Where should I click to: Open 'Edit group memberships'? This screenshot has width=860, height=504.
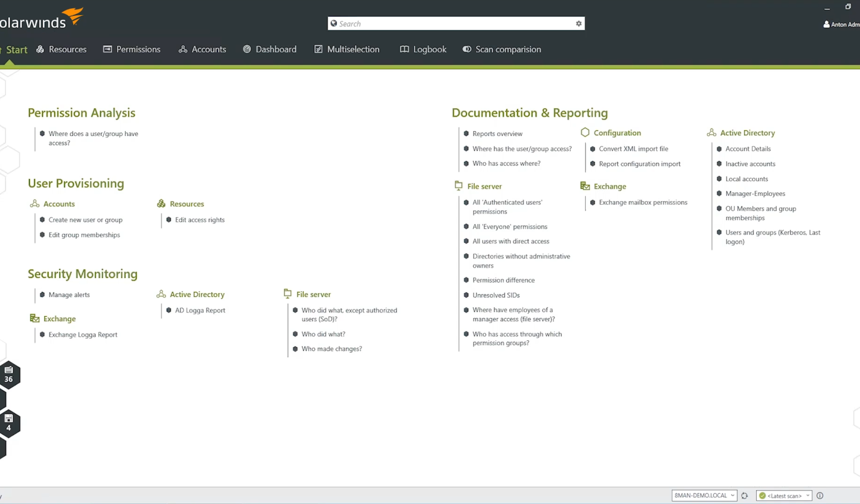84,235
